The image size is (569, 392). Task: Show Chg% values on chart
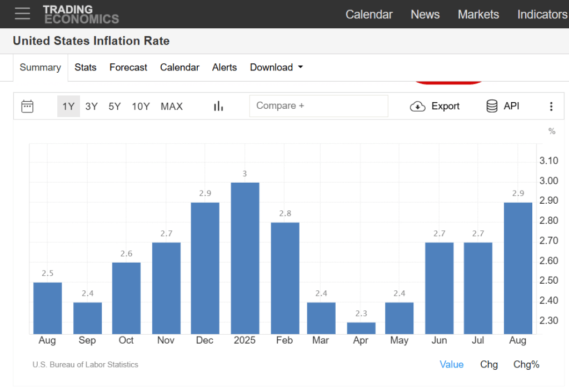(526, 364)
